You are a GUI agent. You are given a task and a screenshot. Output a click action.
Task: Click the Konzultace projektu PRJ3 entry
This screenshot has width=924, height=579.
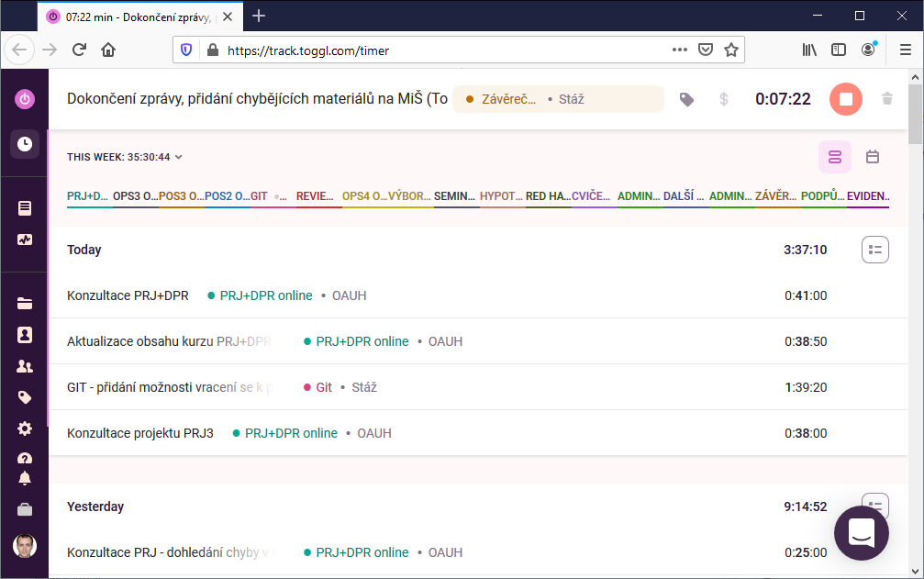tap(140, 433)
